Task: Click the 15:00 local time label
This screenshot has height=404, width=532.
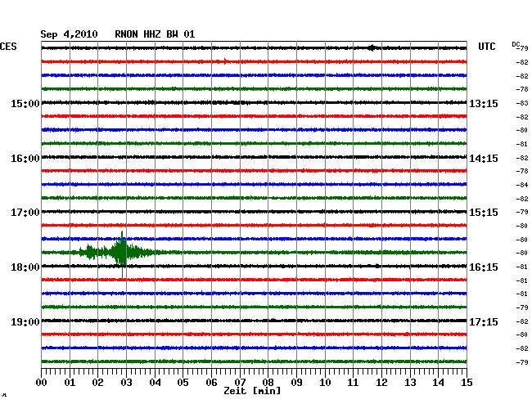Action: (x=25, y=103)
